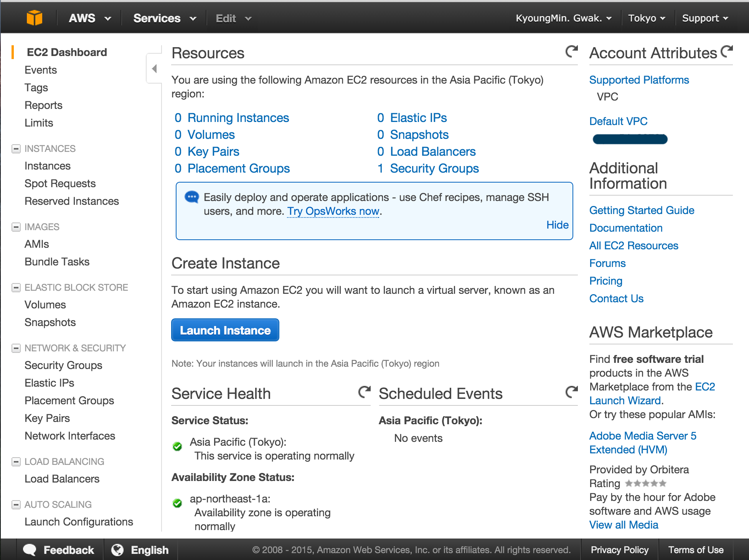
Task: Click the OpsWorks chat bubble icon
Action: pyautogui.click(x=191, y=197)
